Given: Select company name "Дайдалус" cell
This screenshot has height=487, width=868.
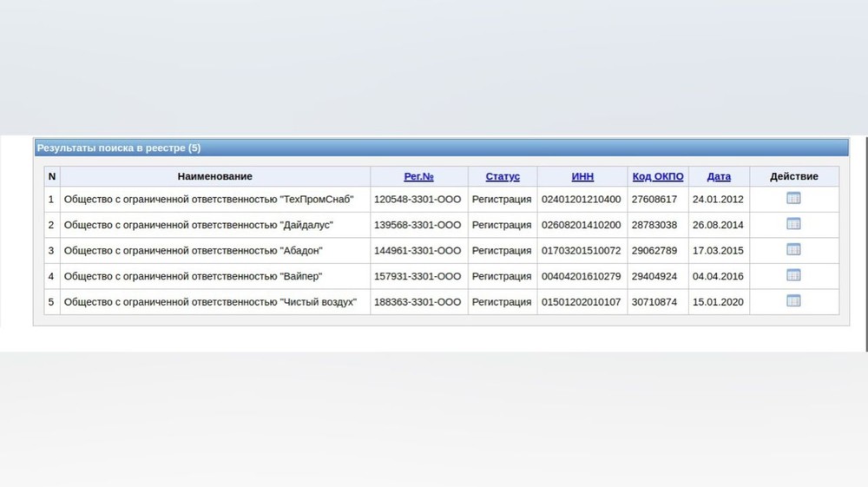Looking at the screenshot, I should click(199, 225).
